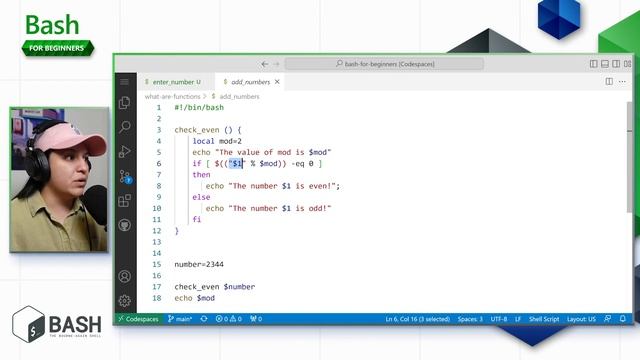Image resolution: width=640 pixels, height=360 pixels.
Task: Click the Ln 6, Col 16 cursor position
Action: tap(418, 319)
